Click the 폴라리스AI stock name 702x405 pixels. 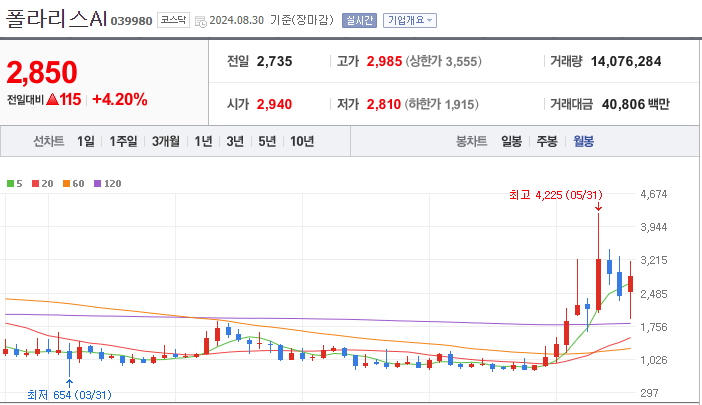(x=56, y=19)
